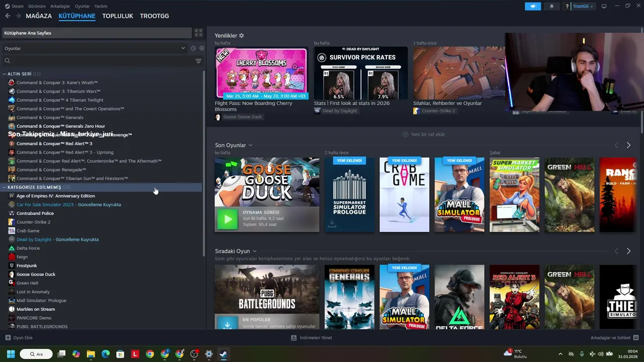Image resolution: width=644 pixels, height=362 pixels.
Task: Select Command & Conquer Generals Zero Hour
Action: (x=60, y=126)
